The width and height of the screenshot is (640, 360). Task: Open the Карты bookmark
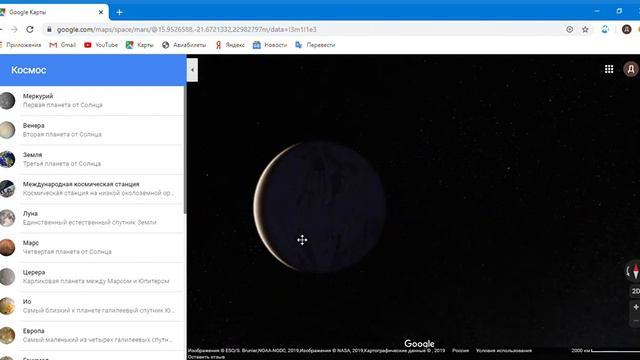click(x=140, y=45)
